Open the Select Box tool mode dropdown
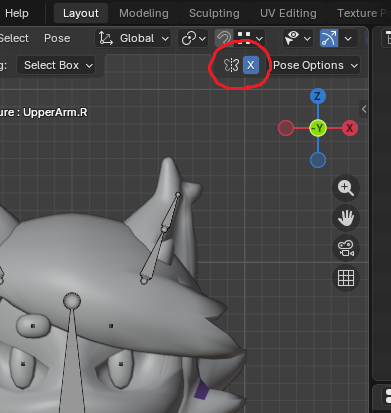The height and width of the screenshot is (413, 391). click(x=56, y=65)
